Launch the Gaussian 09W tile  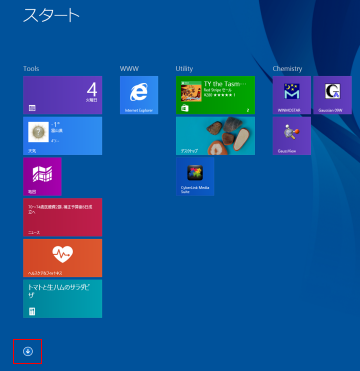click(332, 95)
